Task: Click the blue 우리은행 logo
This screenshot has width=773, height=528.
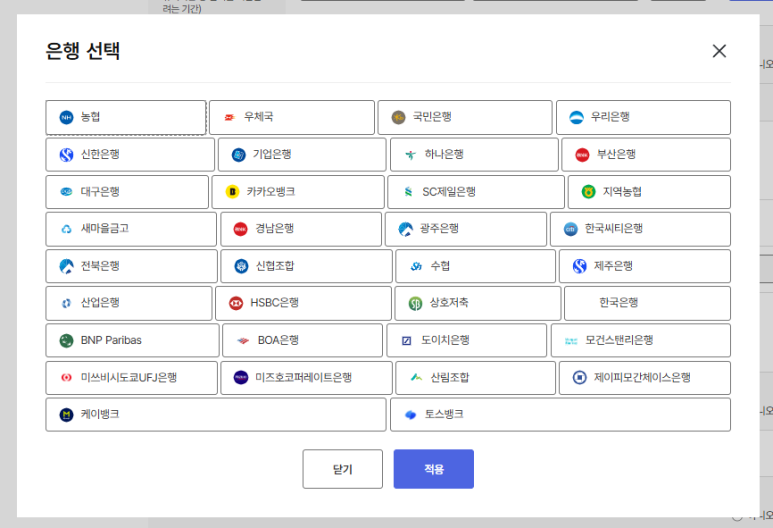Action: coord(576,117)
